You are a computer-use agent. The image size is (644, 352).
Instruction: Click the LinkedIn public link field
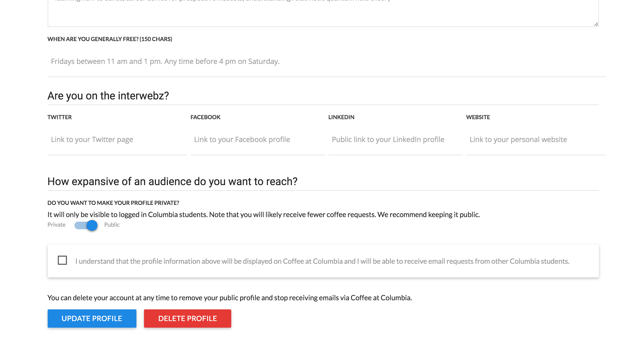click(x=395, y=140)
